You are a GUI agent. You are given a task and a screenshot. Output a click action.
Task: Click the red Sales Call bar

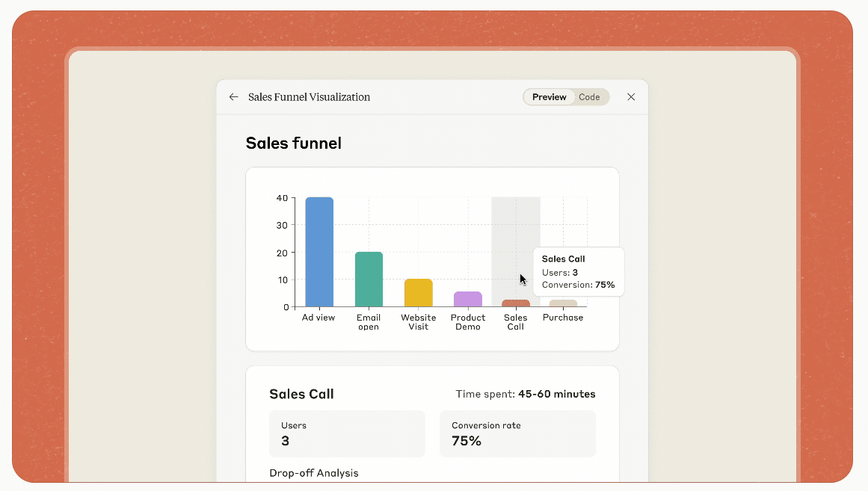(x=516, y=303)
